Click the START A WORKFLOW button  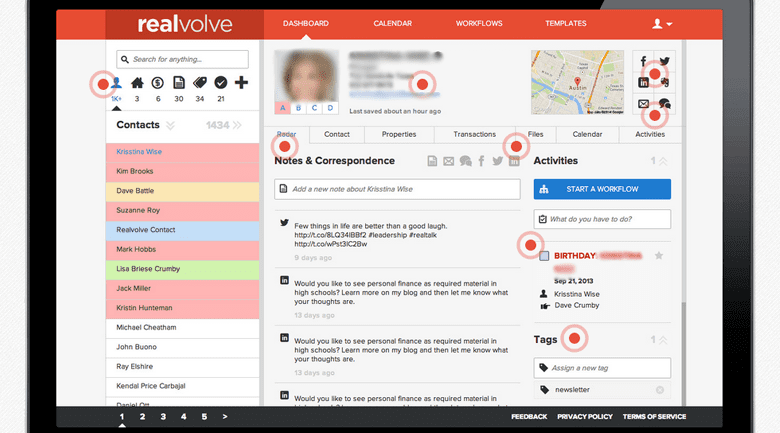point(602,189)
